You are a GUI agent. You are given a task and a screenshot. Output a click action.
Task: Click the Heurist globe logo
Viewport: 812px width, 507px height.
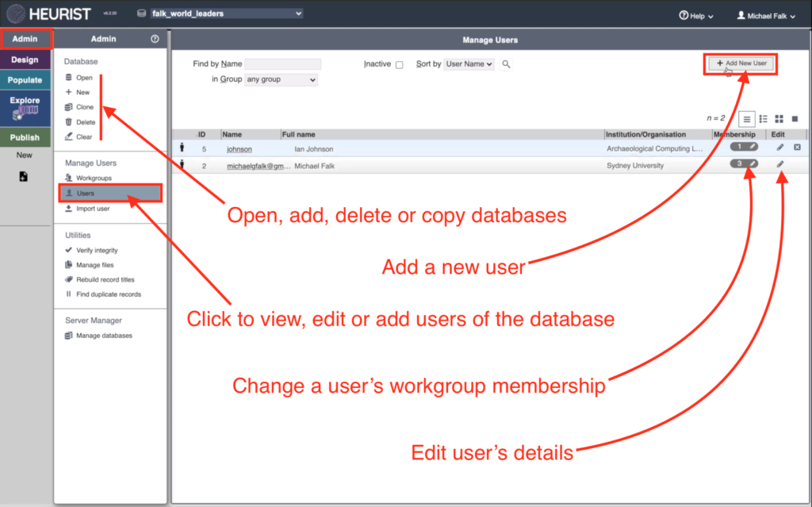(16, 13)
